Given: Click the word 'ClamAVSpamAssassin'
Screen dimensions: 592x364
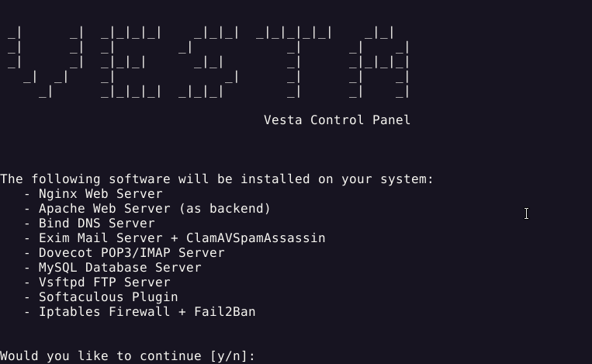Looking at the screenshot, I should click(x=255, y=238).
